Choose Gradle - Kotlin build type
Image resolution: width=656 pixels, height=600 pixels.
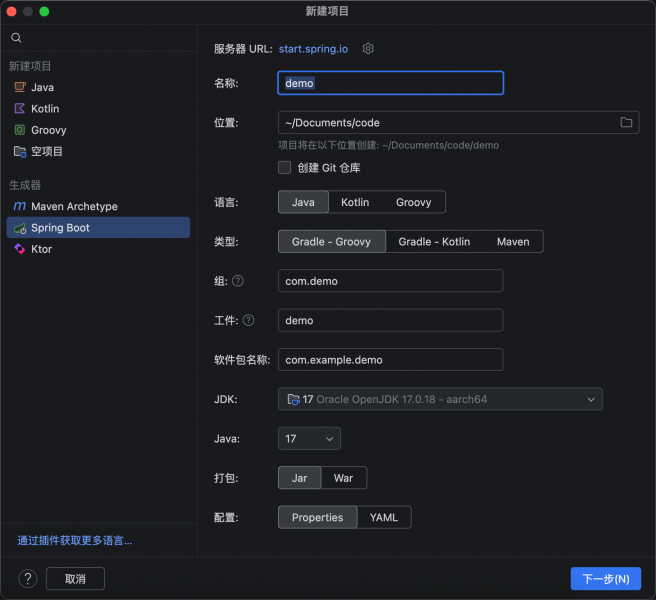pyautogui.click(x=434, y=241)
